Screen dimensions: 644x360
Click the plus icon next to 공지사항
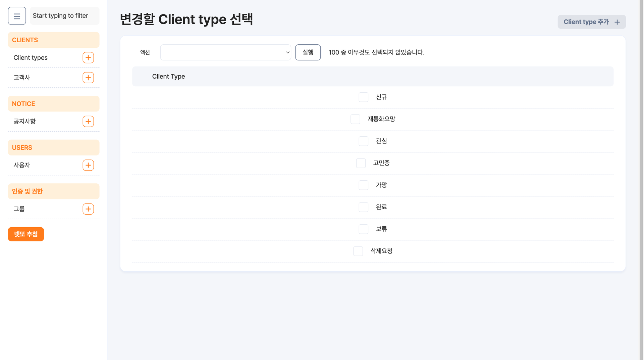(x=88, y=122)
